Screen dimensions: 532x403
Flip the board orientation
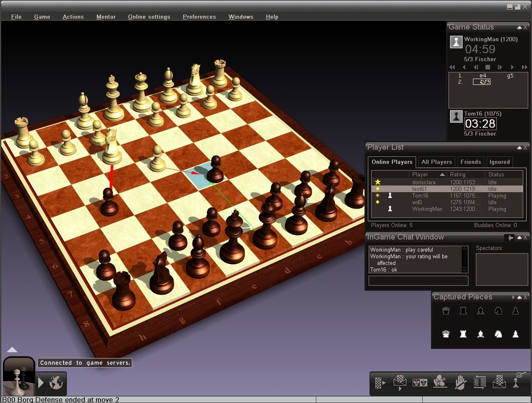click(479, 383)
